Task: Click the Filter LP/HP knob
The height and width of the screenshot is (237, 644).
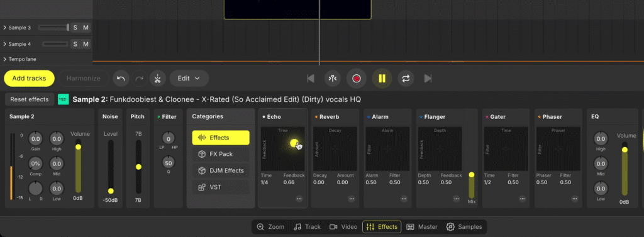Action: tap(168, 138)
